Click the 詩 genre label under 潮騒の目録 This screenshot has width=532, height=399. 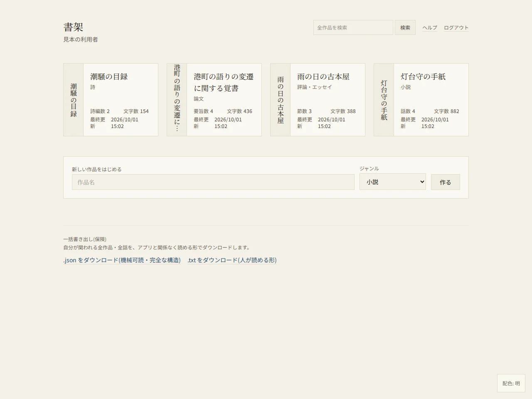tap(93, 87)
